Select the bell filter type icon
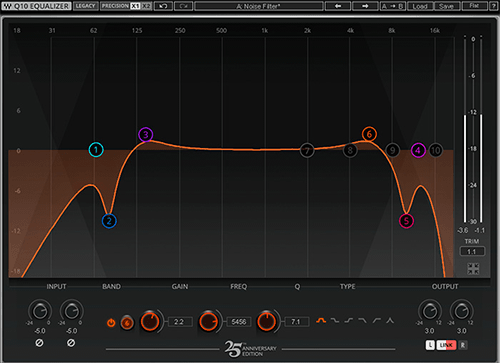This screenshot has width=500, height=363. click(321, 321)
